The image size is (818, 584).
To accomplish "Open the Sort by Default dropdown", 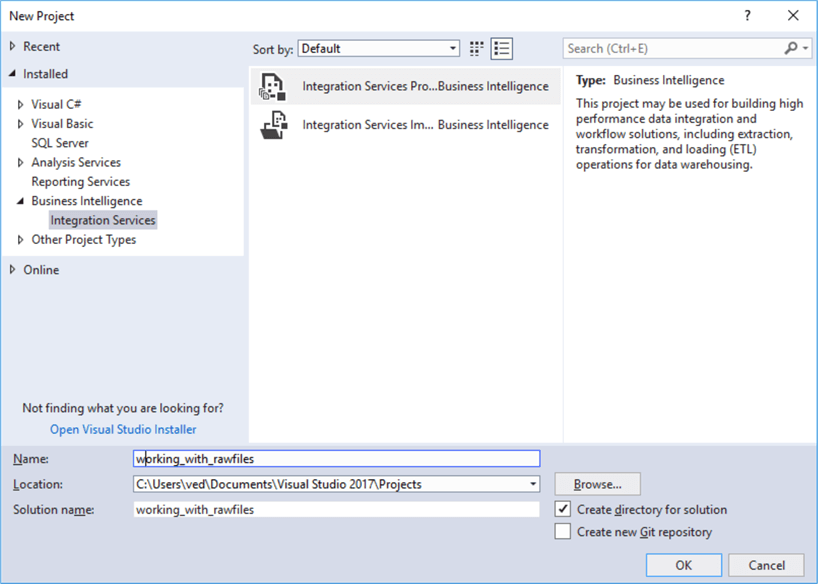I will pos(379,49).
